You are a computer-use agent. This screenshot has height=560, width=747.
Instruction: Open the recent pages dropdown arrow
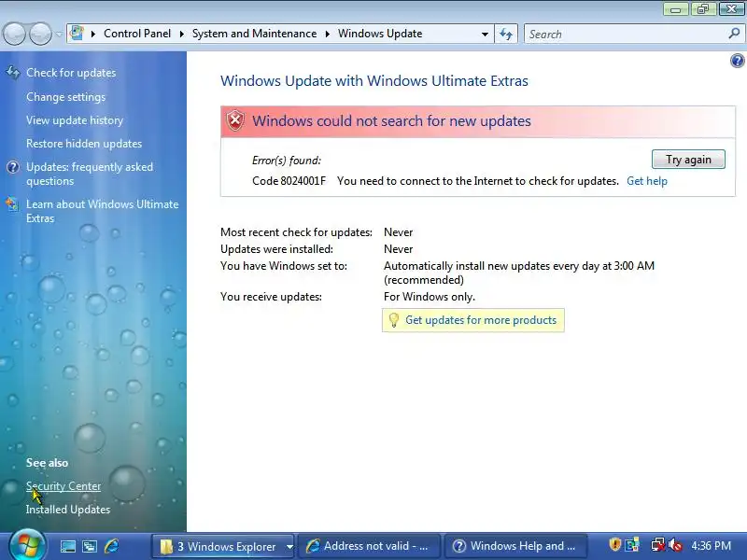(59, 35)
